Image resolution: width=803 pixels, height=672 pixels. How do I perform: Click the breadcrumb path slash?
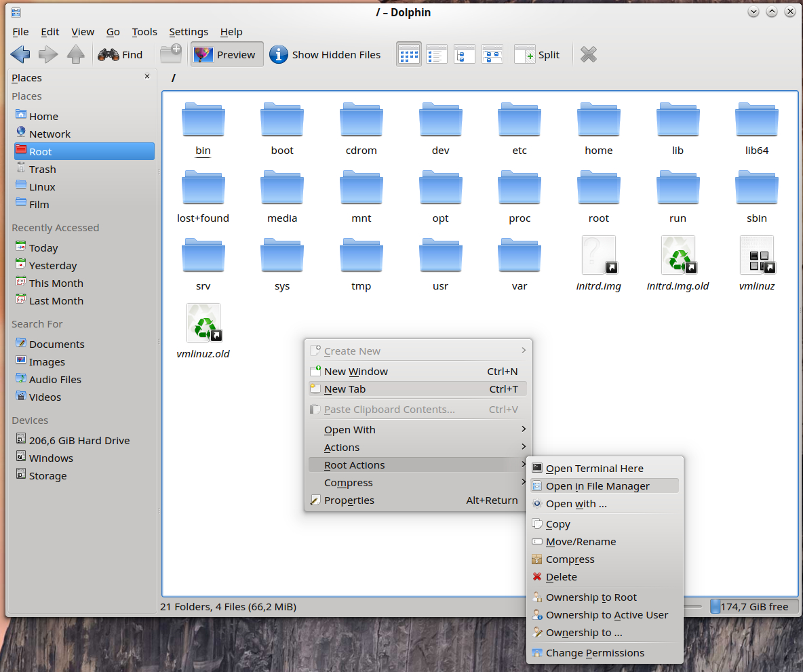(x=174, y=78)
